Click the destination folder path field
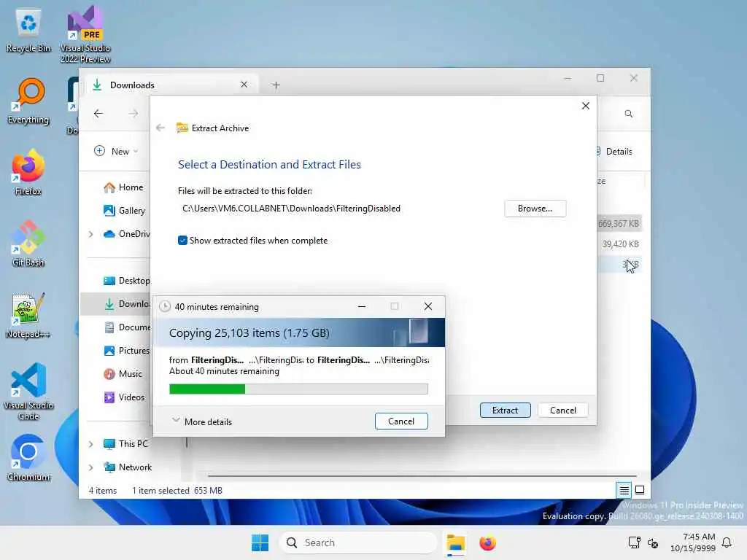This screenshot has height=560, width=747. [291, 209]
